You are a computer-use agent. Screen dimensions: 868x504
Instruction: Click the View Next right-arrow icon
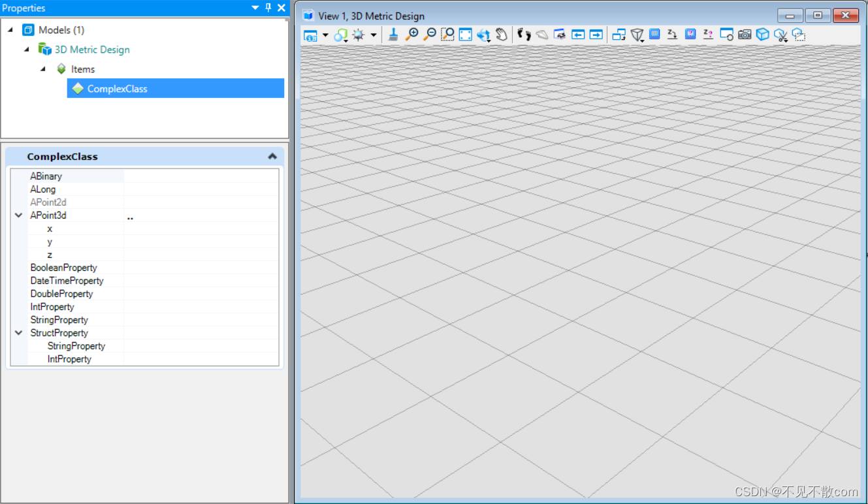tap(596, 35)
